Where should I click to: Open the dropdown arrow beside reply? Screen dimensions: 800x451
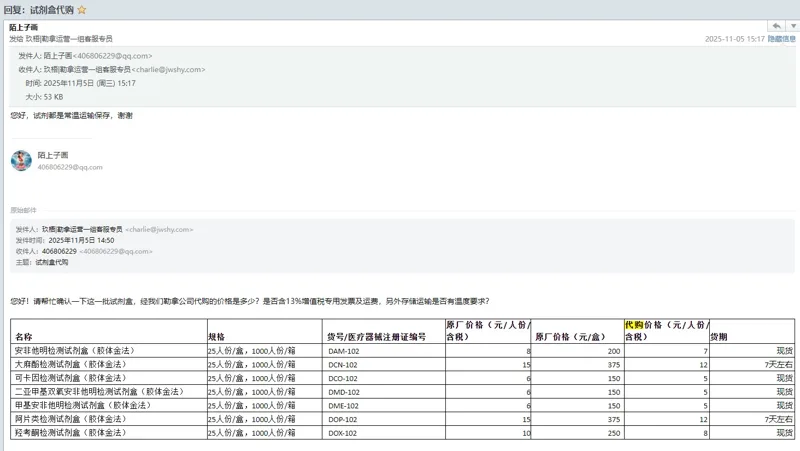tap(793, 26)
